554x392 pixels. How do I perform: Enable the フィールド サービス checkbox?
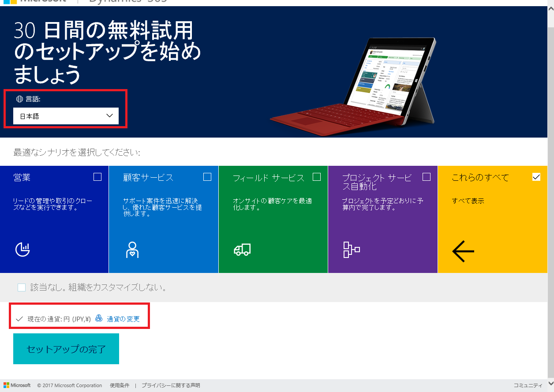(x=317, y=176)
